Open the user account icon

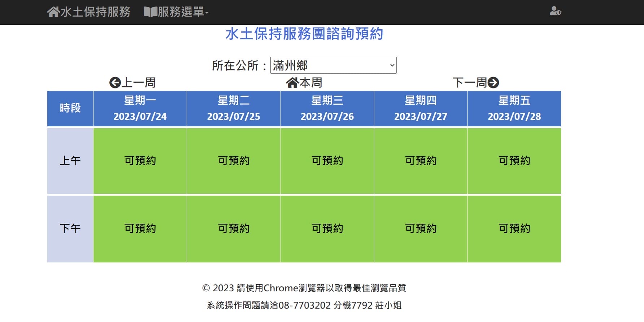click(555, 12)
